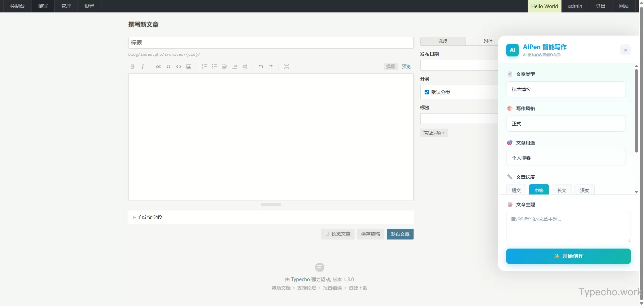
Task: Uncheck the 默认分类 category checkbox
Action: point(427,92)
